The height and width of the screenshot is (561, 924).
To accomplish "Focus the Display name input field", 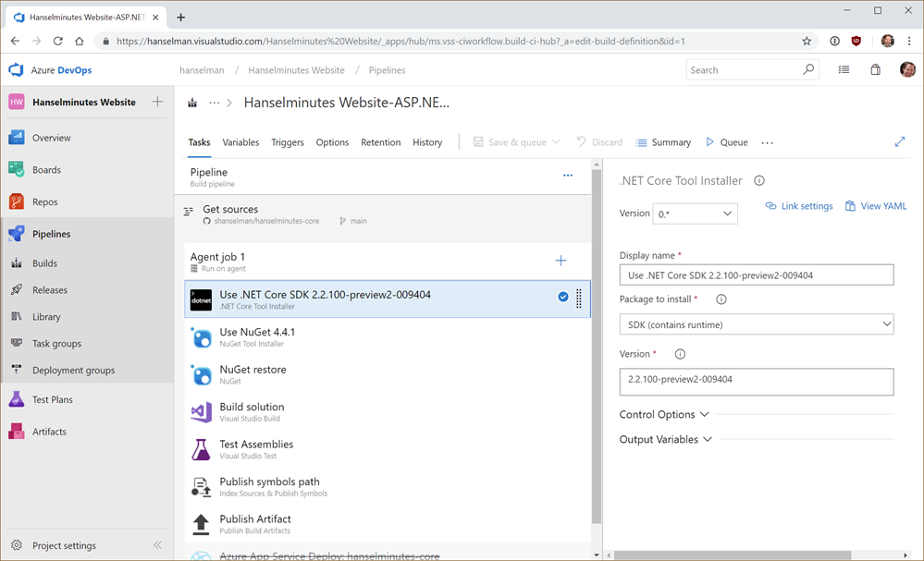I will [x=756, y=274].
